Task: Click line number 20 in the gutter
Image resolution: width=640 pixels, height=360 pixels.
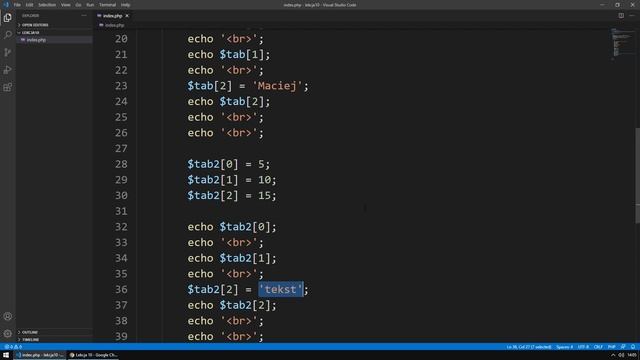Action: point(121,39)
